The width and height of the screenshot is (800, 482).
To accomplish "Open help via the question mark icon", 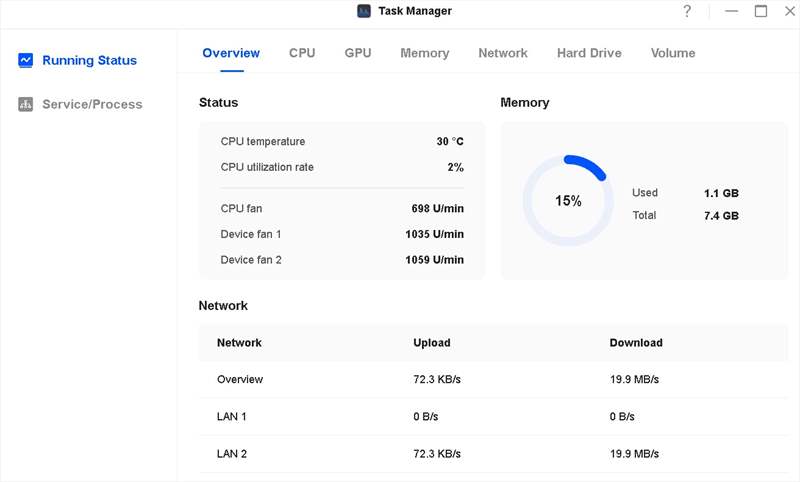I will pos(687,11).
